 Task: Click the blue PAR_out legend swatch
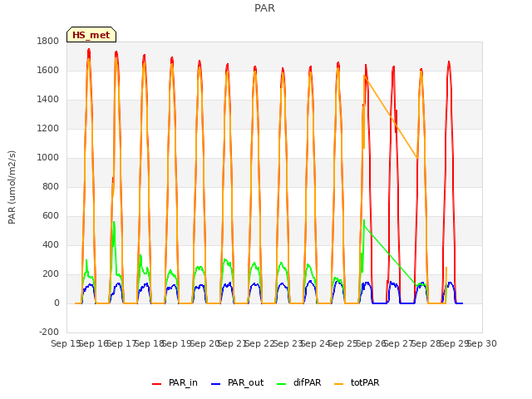coord(215,384)
